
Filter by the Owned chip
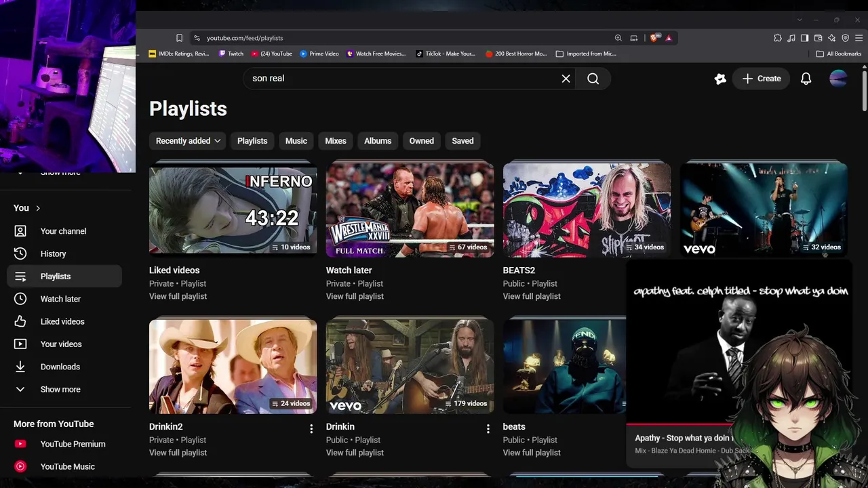point(422,141)
